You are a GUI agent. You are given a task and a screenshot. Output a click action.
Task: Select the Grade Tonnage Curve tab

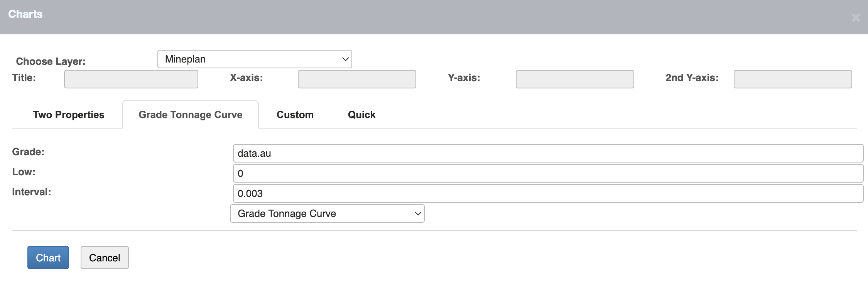coord(191,115)
